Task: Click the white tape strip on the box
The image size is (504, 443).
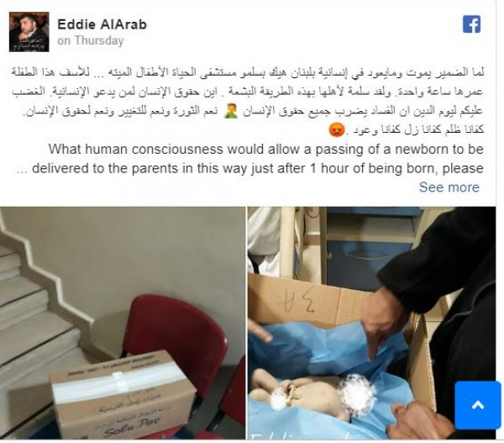Action: click(x=119, y=382)
